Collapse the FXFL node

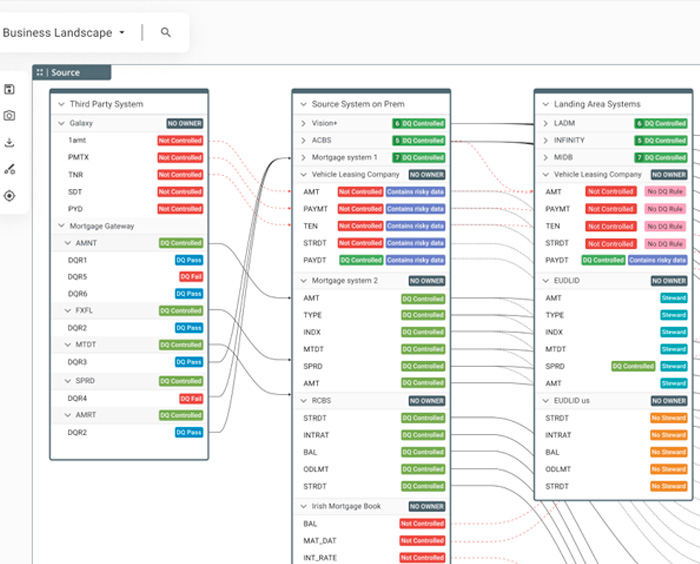pyautogui.click(x=67, y=310)
